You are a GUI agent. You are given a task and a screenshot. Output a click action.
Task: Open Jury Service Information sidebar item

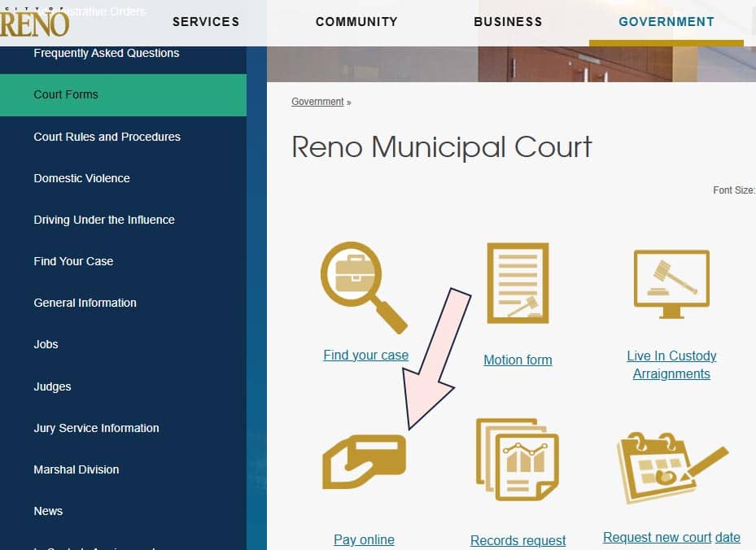[x=96, y=428]
